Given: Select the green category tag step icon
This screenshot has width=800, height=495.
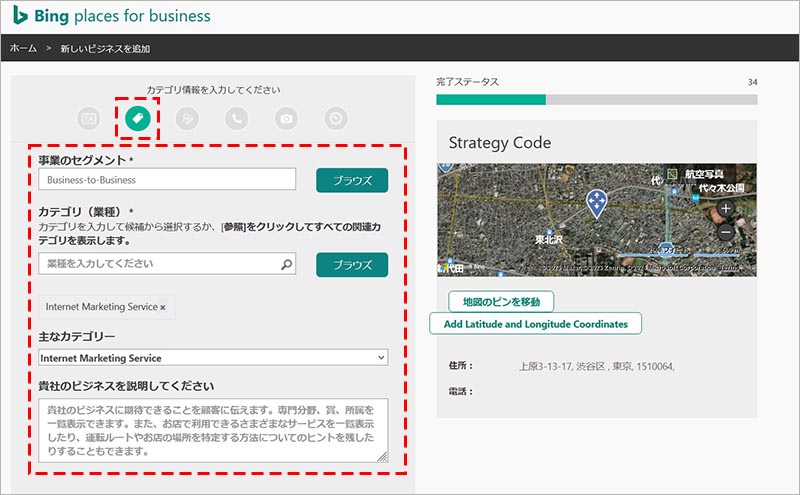Looking at the screenshot, I should [x=139, y=118].
